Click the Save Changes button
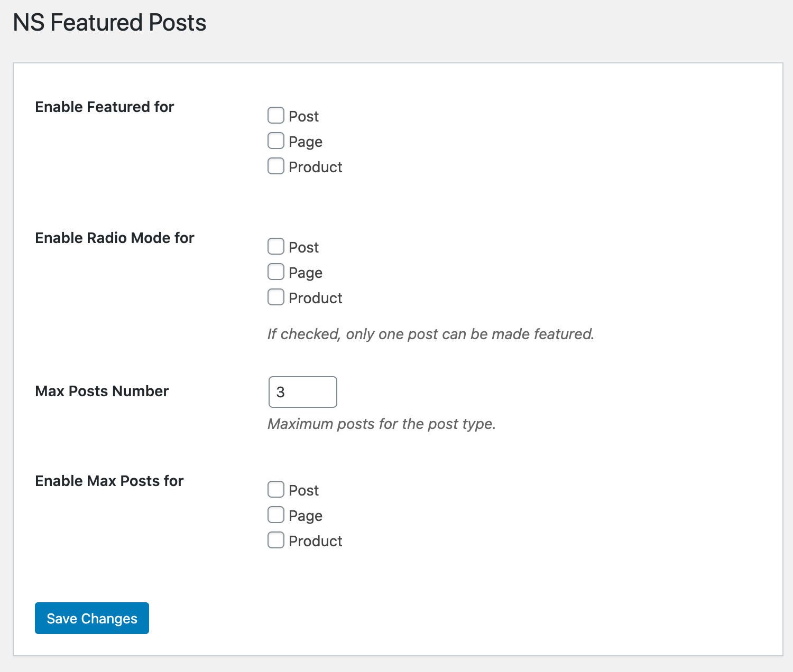793x672 pixels. coord(92,618)
